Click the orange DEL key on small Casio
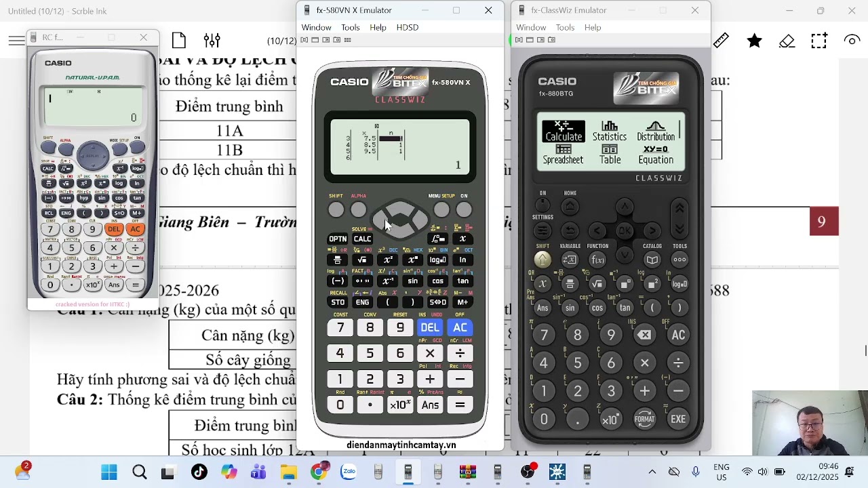The width and height of the screenshot is (868, 488). (x=114, y=229)
